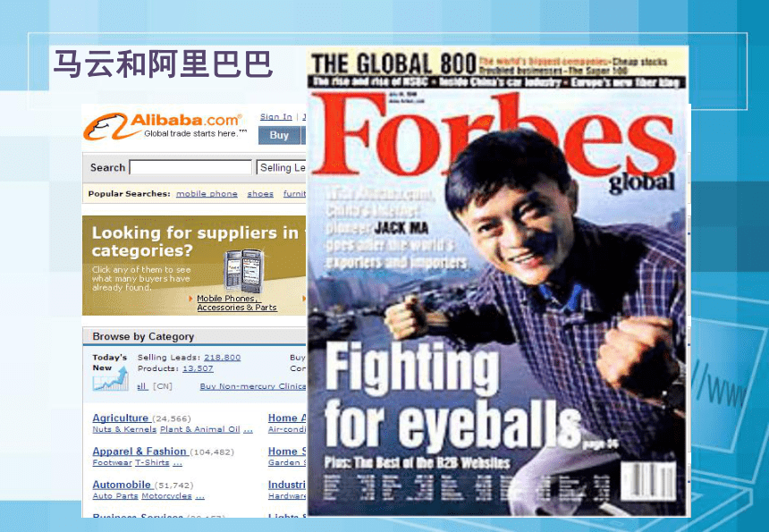Screen dimensions: 769x532
Task: Open the Nuts & Kernels subcategory
Action: point(124,429)
